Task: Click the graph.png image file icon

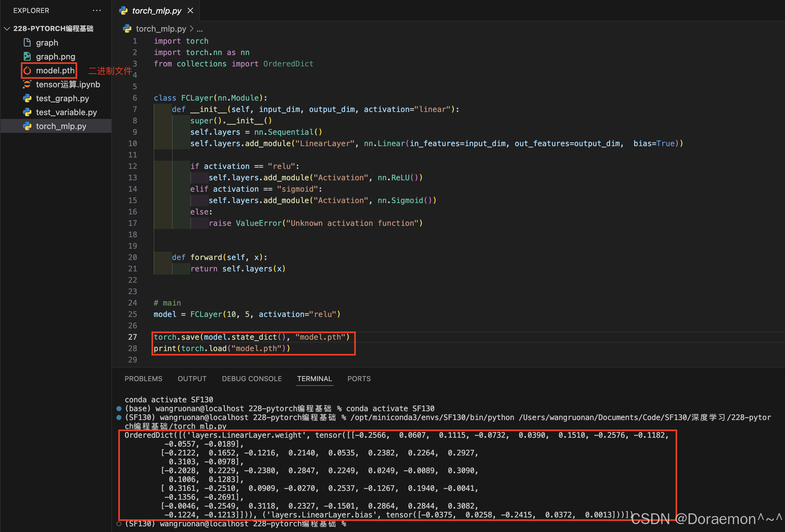Action: 28,56
